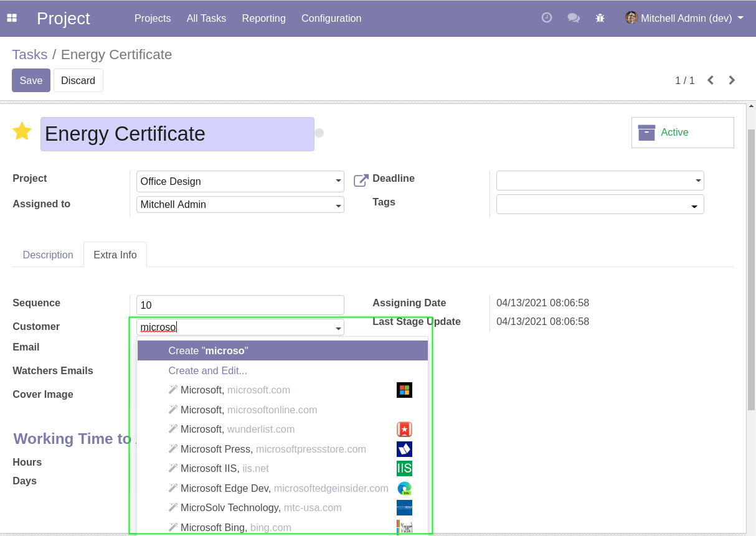Toggle the priority star on Energy Certificate
Image resolution: width=756 pixels, height=536 pixels.
click(x=22, y=131)
